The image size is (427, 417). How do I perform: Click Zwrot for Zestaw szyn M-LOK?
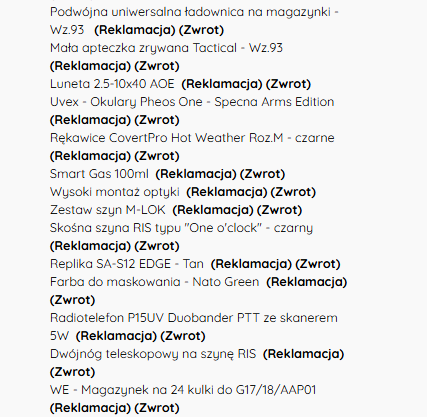tap(279, 210)
